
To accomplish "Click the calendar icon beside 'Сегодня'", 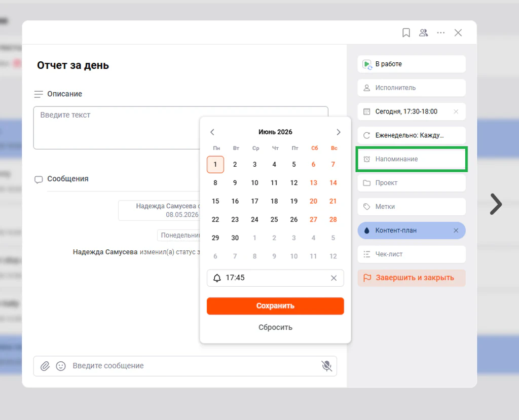I will point(367,111).
